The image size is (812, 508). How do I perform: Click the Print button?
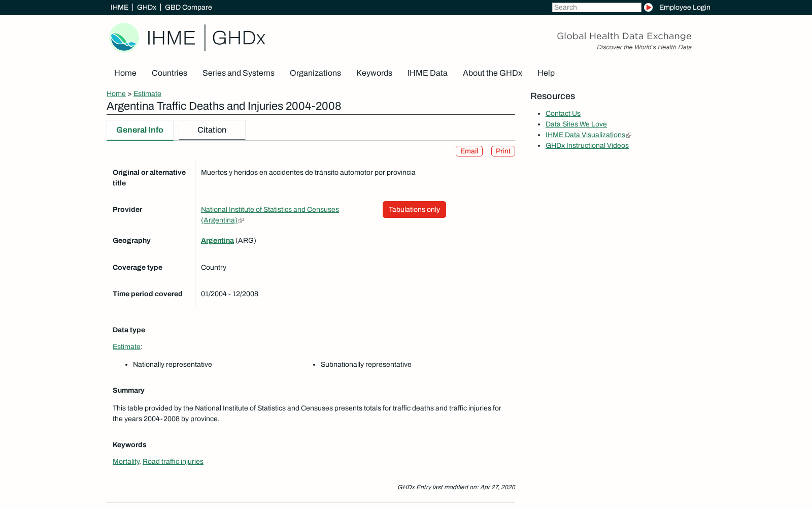pos(503,151)
